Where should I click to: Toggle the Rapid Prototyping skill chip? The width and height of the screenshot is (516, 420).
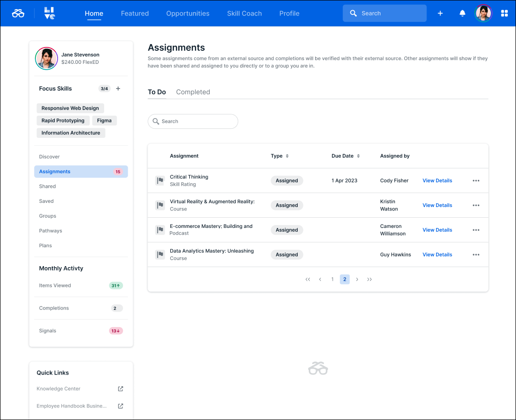pyautogui.click(x=63, y=120)
